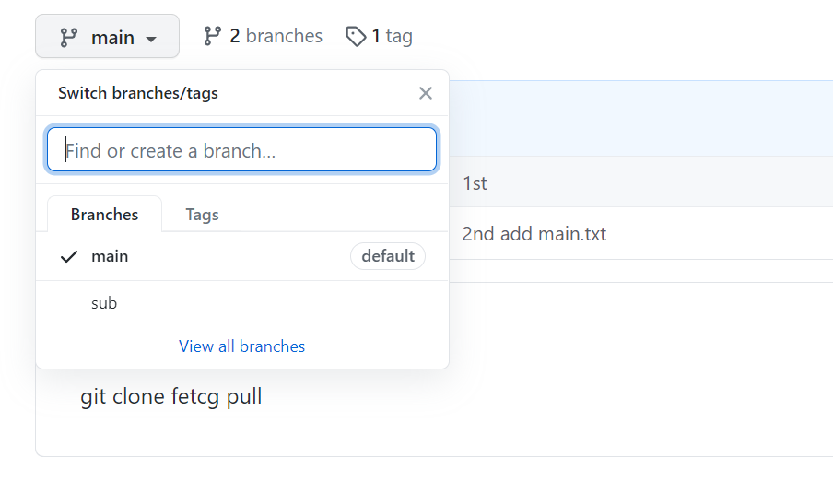This screenshot has height=504, width=833.
Task: Select the main branch entry
Action: [242, 256]
